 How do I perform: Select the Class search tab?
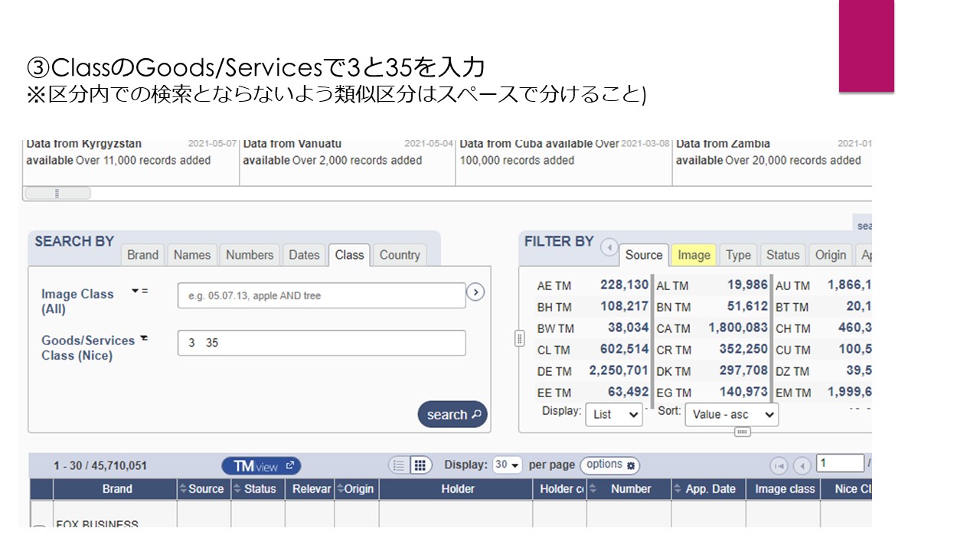[x=349, y=255]
